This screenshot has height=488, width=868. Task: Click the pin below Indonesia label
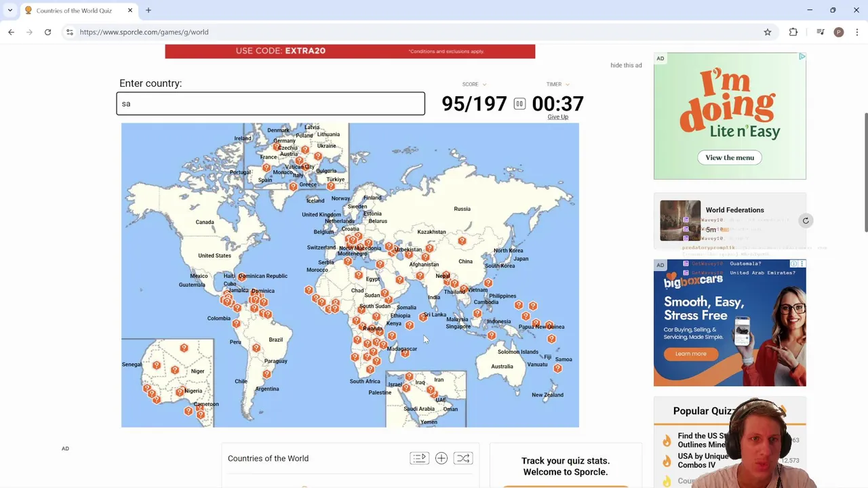(x=491, y=334)
